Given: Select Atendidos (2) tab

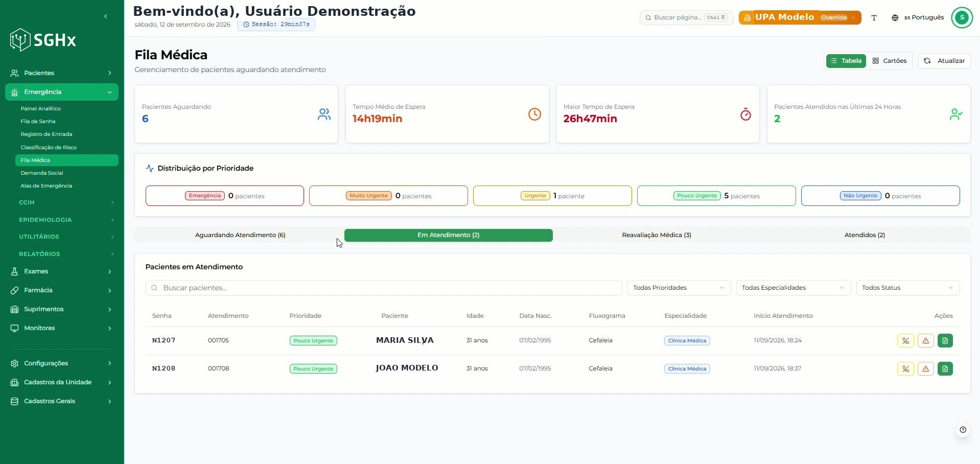Looking at the screenshot, I should (865, 235).
